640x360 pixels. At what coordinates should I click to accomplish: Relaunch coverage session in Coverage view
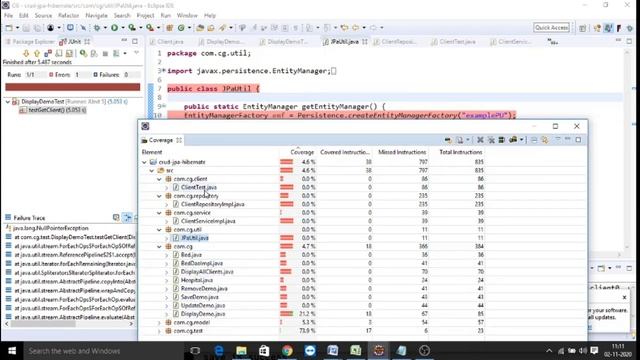(448, 140)
